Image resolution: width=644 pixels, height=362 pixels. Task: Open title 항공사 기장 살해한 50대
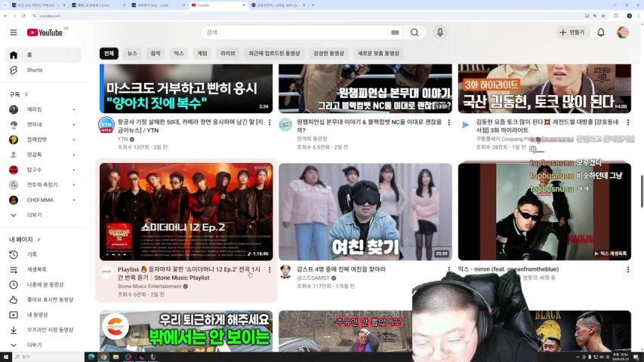tap(190, 126)
